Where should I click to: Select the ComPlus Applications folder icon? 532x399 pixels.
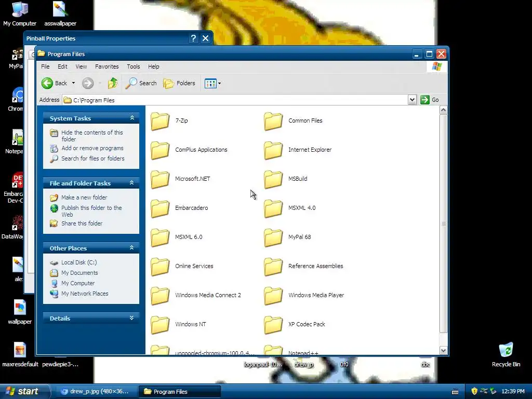(x=160, y=150)
